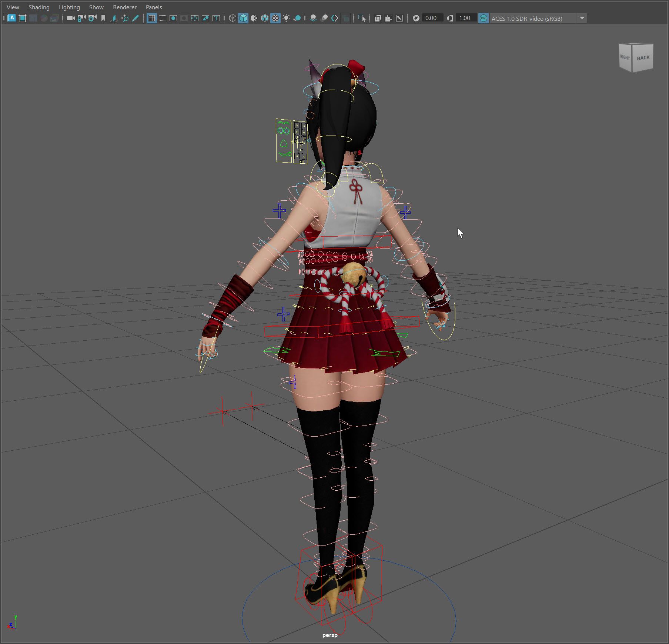Click the X-Ray icon

[378, 18]
